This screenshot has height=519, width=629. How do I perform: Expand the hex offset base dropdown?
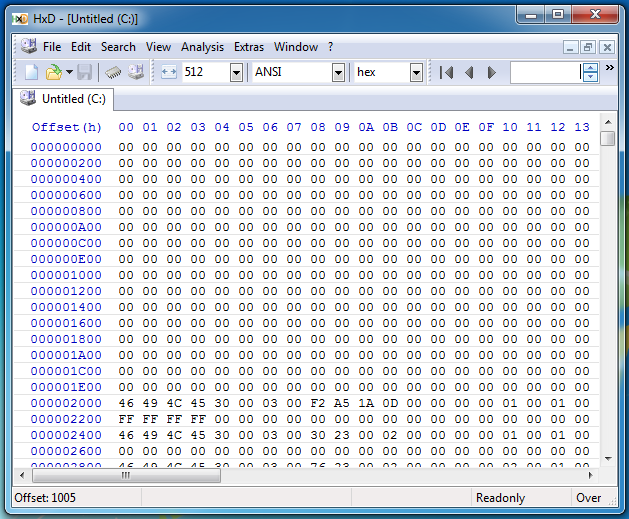[x=416, y=73]
